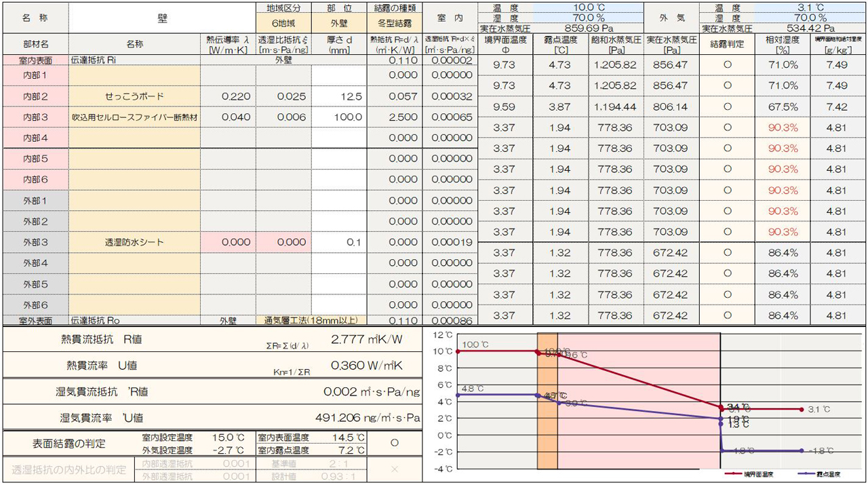This screenshot has width=868, height=485.
Task: Select the 透湿防水シート material name cell
Action: [134, 242]
